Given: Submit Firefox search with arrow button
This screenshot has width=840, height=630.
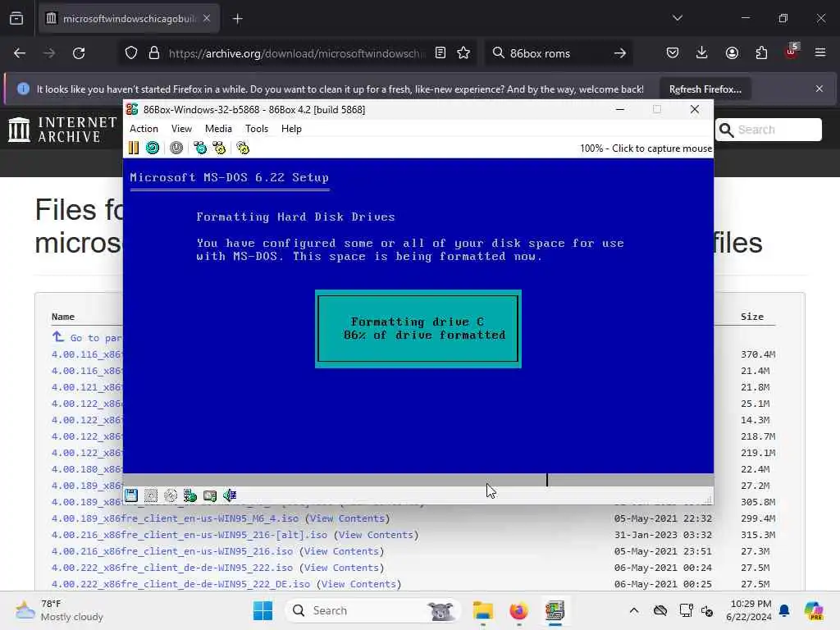Looking at the screenshot, I should pyautogui.click(x=620, y=53).
